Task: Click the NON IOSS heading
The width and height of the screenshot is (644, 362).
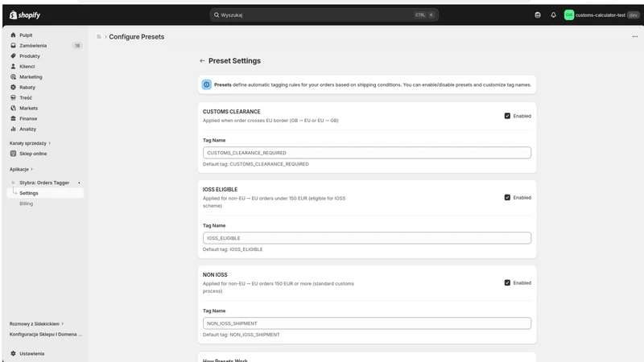Action: [x=215, y=274]
